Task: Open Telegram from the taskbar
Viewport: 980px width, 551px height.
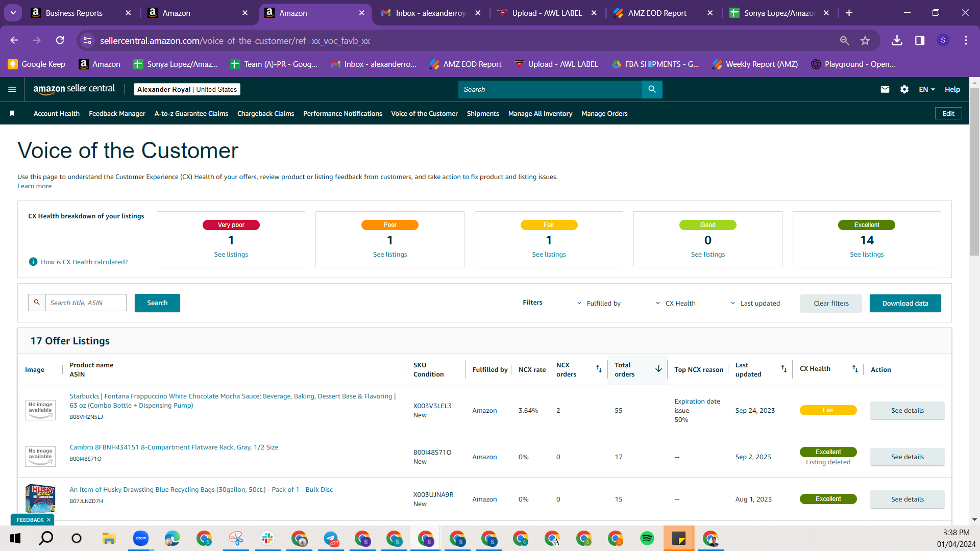Action: pyautogui.click(x=331, y=538)
